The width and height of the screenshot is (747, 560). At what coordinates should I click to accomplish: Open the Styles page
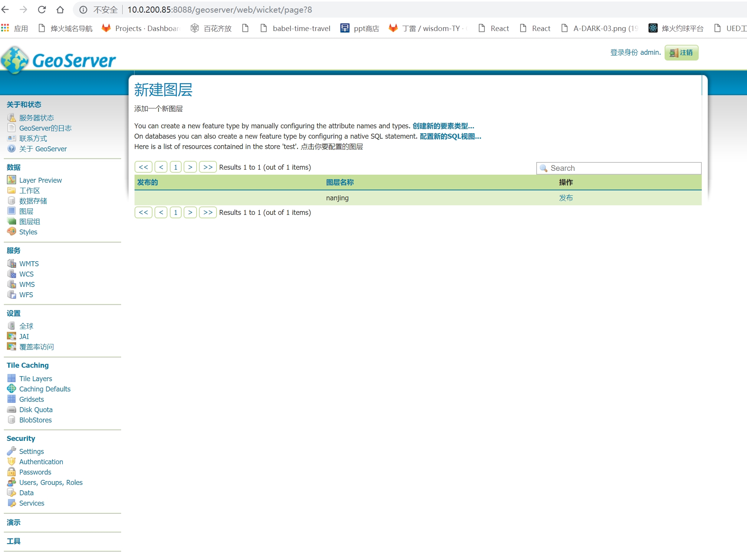click(28, 232)
